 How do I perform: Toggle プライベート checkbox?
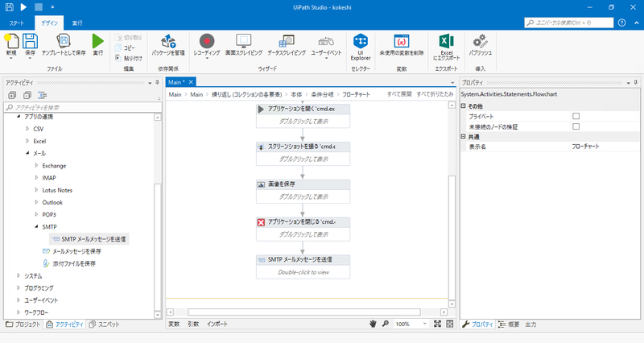pos(576,116)
